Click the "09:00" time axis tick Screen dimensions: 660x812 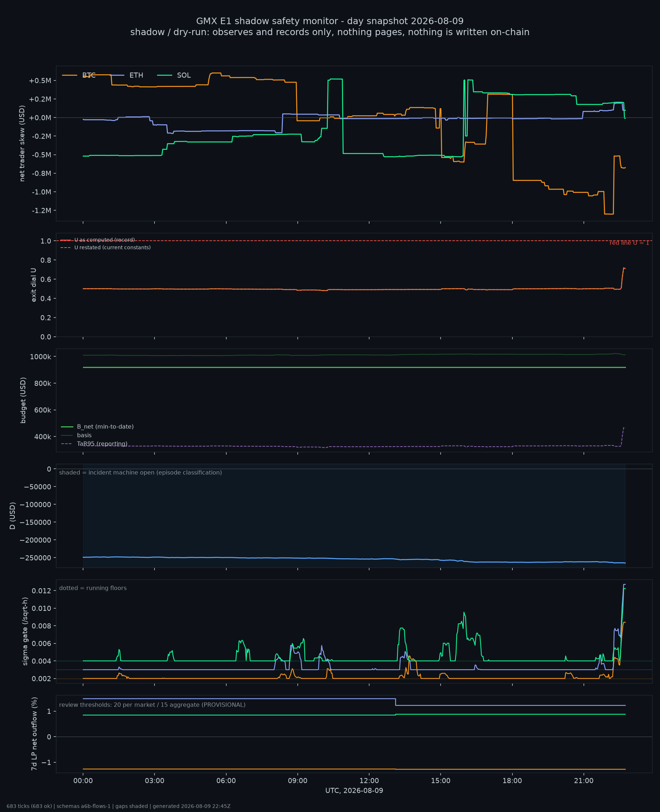tap(298, 781)
